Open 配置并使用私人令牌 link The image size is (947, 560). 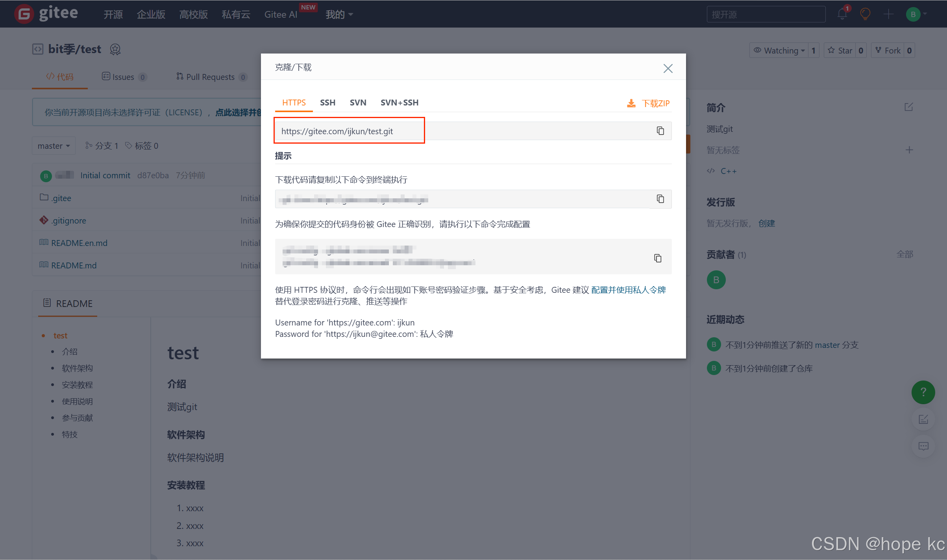pos(628,290)
